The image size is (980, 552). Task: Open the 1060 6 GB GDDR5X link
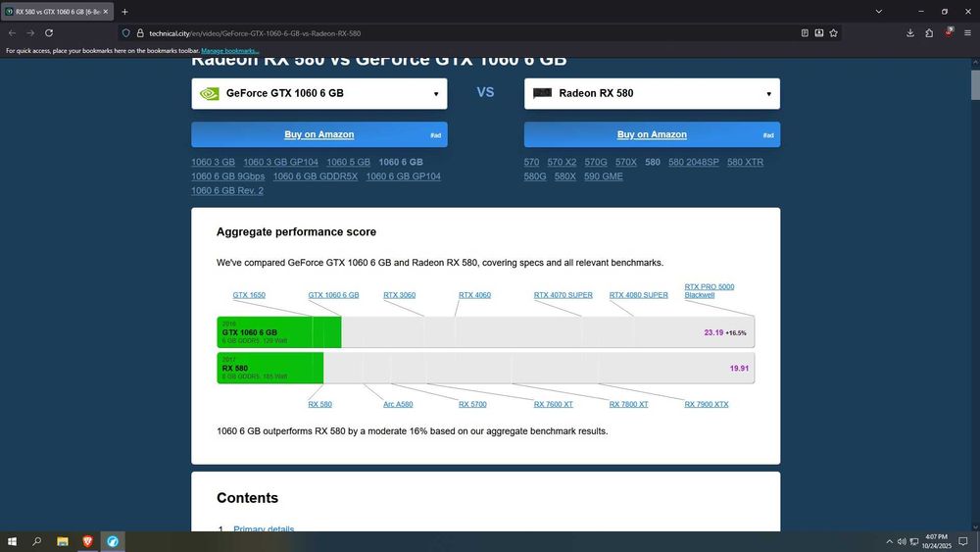[x=315, y=176]
